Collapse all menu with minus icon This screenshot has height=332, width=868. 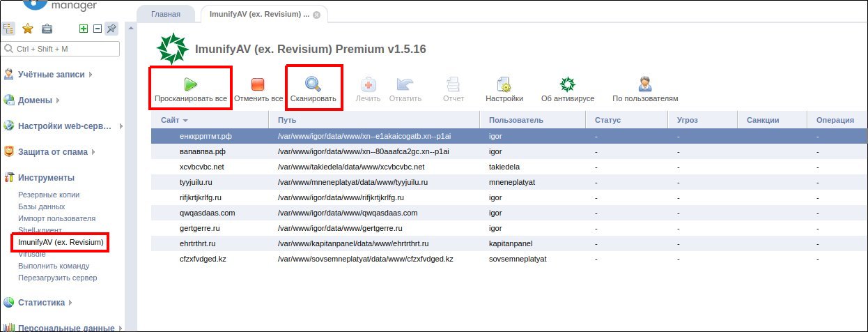98,29
